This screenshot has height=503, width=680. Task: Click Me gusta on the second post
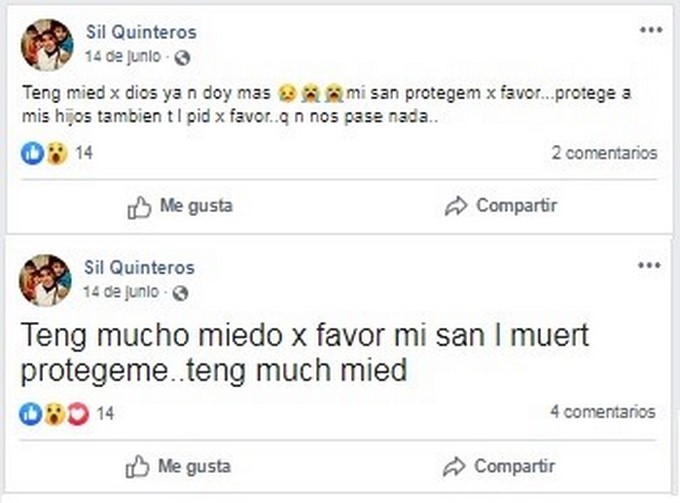[x=181, y=466]
